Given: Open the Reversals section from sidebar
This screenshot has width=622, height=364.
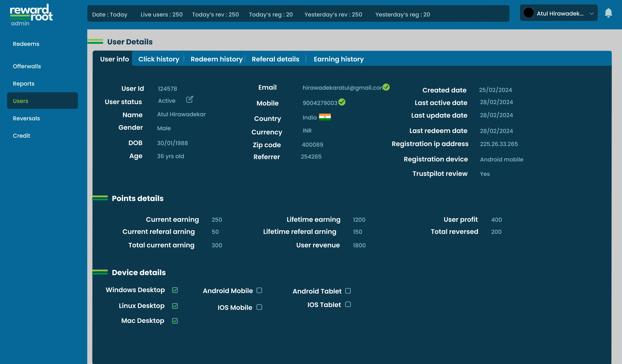Looking at the screenshot, I should 26,118.
